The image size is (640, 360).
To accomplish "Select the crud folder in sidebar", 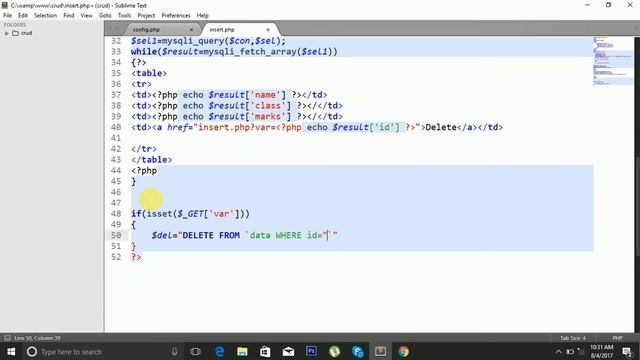I will pos(27,33).
